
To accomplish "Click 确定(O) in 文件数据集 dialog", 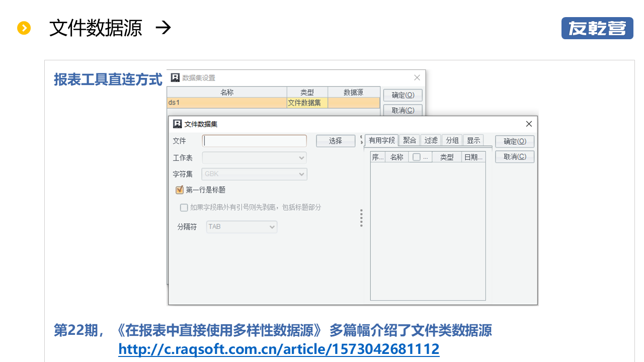I will click(515, 141).
